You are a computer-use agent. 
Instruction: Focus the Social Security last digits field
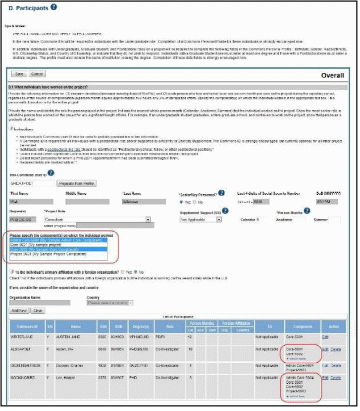tap(261, 202)
